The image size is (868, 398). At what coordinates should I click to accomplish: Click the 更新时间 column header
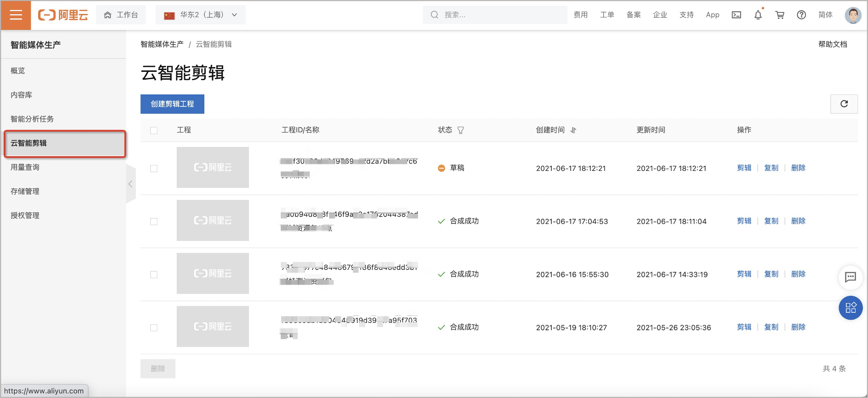pos(651,130)
